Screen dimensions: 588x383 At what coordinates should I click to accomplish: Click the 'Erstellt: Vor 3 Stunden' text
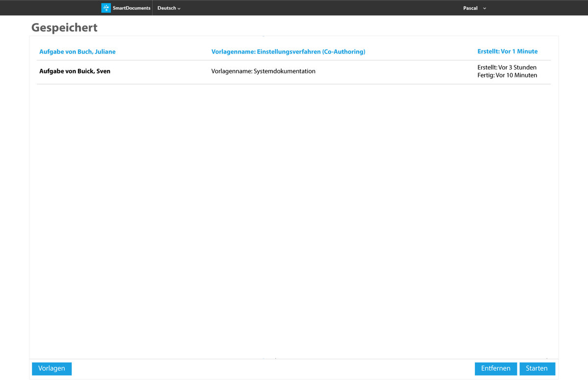click(x=507, y=68)
